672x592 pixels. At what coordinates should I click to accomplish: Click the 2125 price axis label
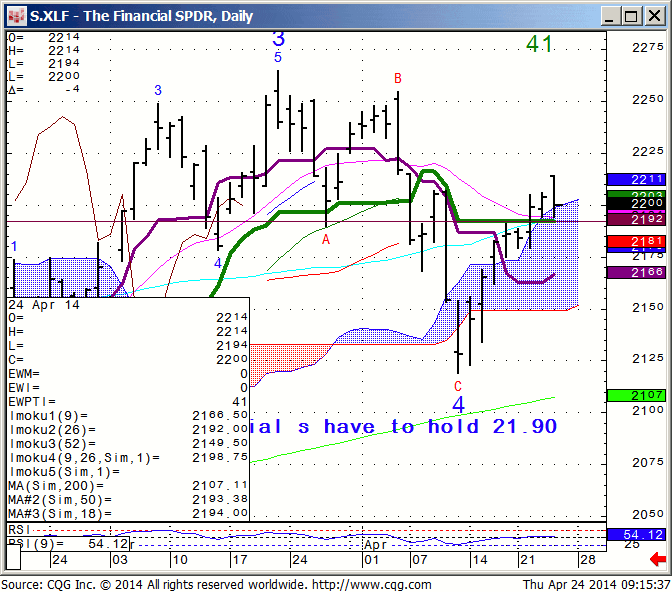pos(648,359)
